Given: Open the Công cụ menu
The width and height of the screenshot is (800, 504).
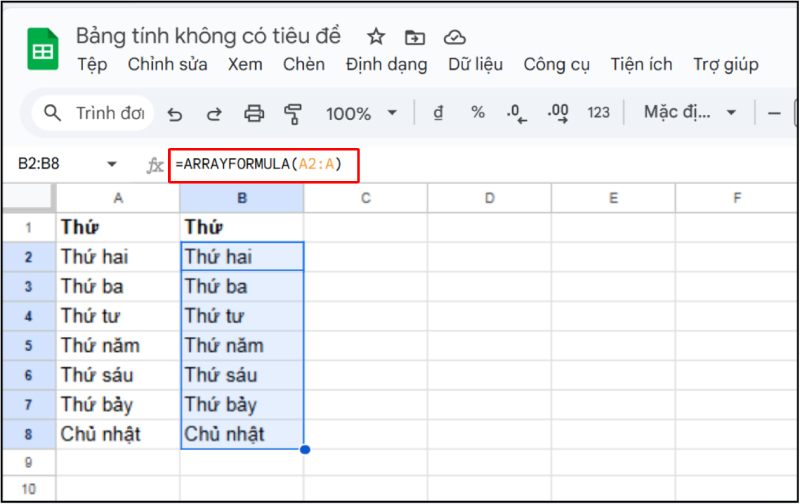Looking at the screenshot, I should [x=556, y=65].
